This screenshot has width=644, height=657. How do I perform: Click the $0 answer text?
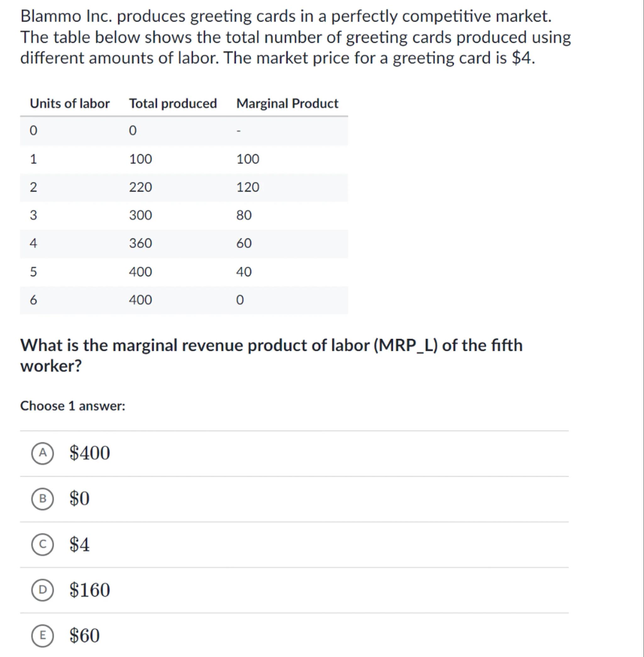point(80,499)
